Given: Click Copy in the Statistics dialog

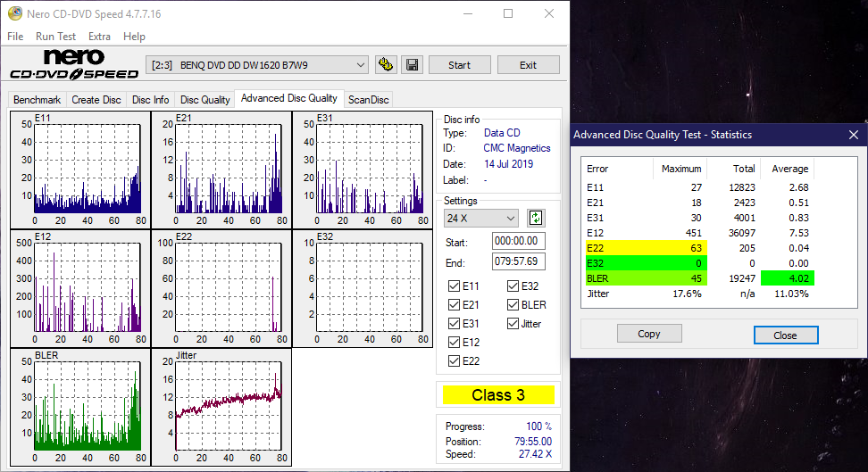Looking at the screenshot, I should coord(649,334).
